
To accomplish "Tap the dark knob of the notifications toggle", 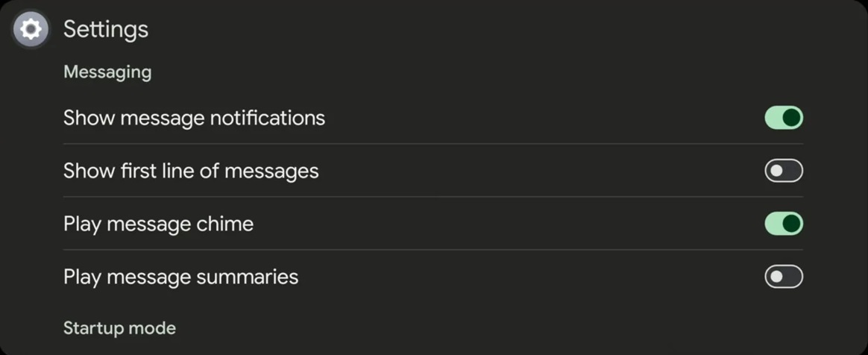I will 791,118.
